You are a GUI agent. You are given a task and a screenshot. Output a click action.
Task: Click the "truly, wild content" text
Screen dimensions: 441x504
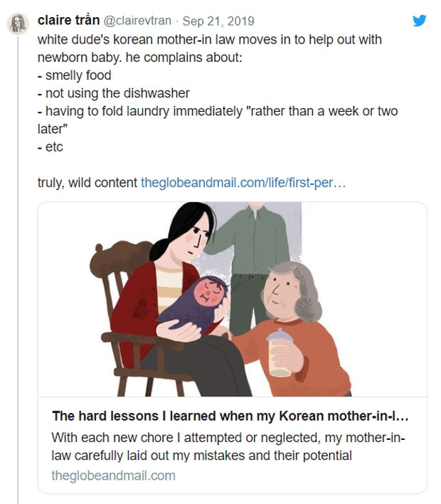pyautogui.click(x=87, y=183)
